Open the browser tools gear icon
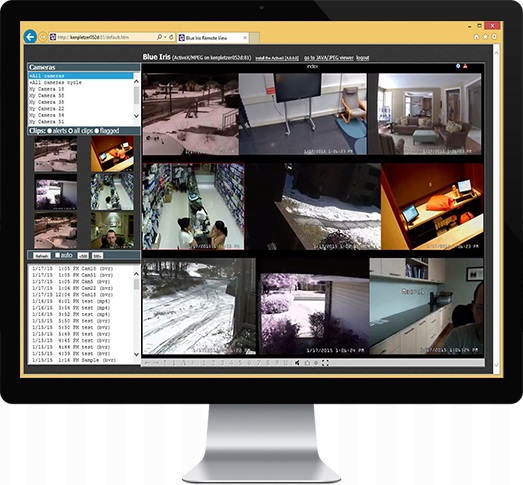523x485 pixels. coord(494,37)
